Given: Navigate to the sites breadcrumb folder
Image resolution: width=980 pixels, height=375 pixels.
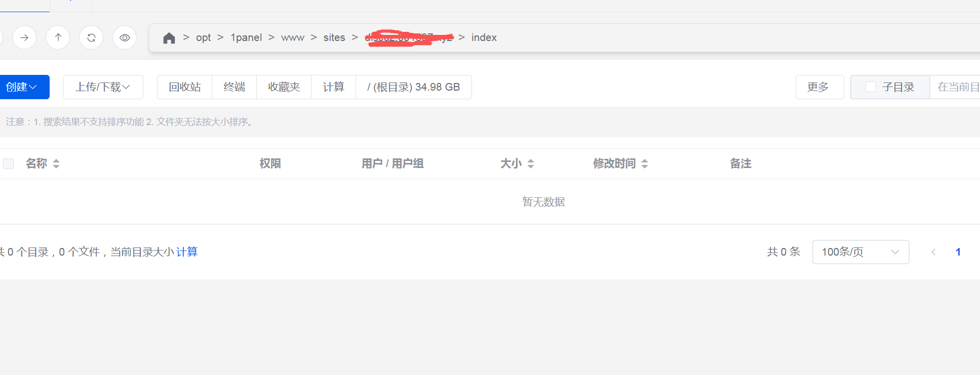Looking at the screenshot, I should 334,37.
